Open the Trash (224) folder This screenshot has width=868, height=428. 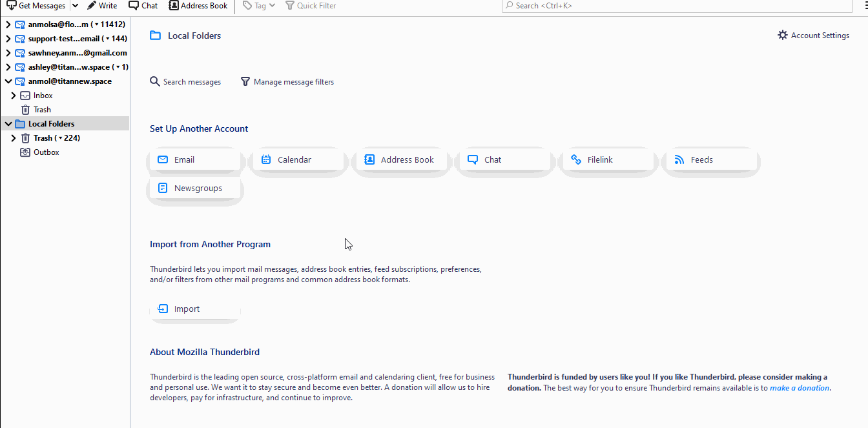(x=65, y=138)
